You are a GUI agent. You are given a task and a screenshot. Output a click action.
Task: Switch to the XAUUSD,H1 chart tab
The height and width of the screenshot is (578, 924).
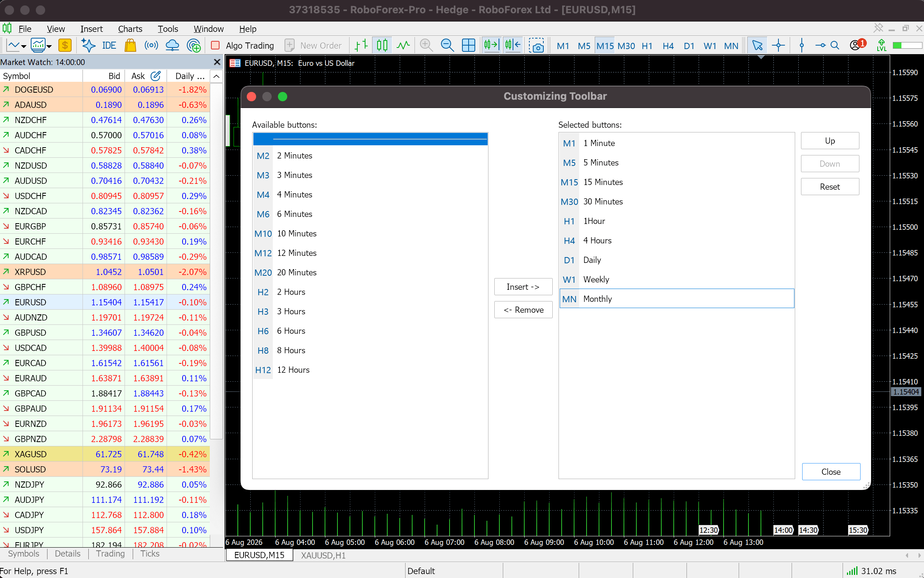click(323, 555)
